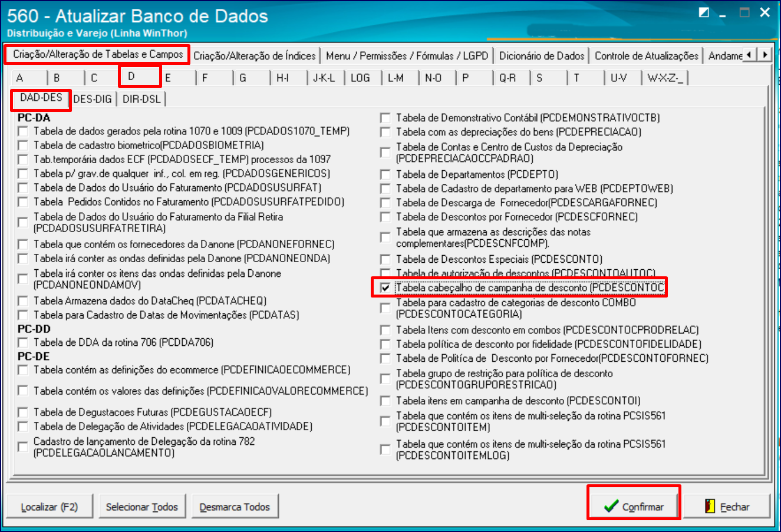Select the letter C tab
The height and width of the screenshot is (532, 781).
pos(103,78)
